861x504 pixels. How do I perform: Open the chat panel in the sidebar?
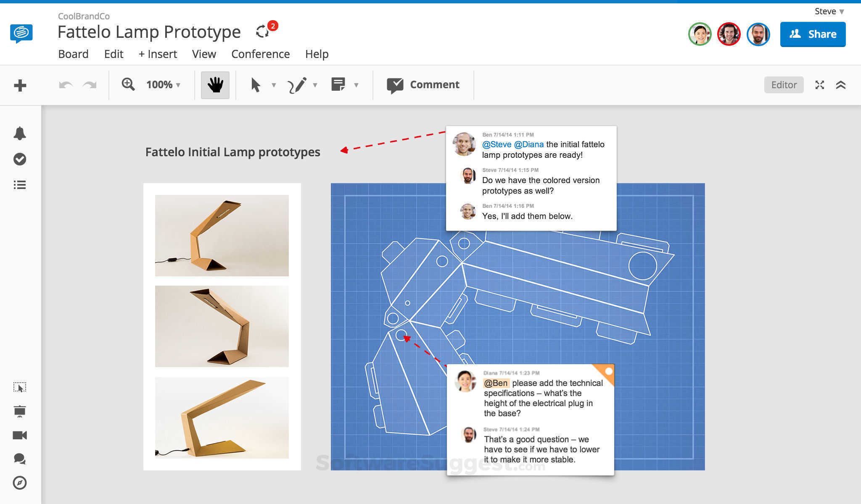pos(19,459)
